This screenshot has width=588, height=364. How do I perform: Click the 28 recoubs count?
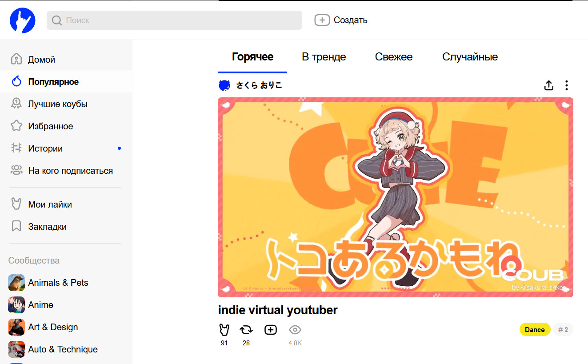pos(246,343)
